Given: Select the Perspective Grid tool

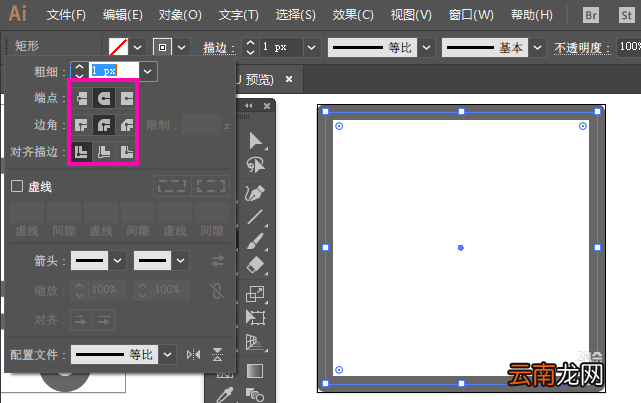Looking at the screenshot, I should [255, 343].
